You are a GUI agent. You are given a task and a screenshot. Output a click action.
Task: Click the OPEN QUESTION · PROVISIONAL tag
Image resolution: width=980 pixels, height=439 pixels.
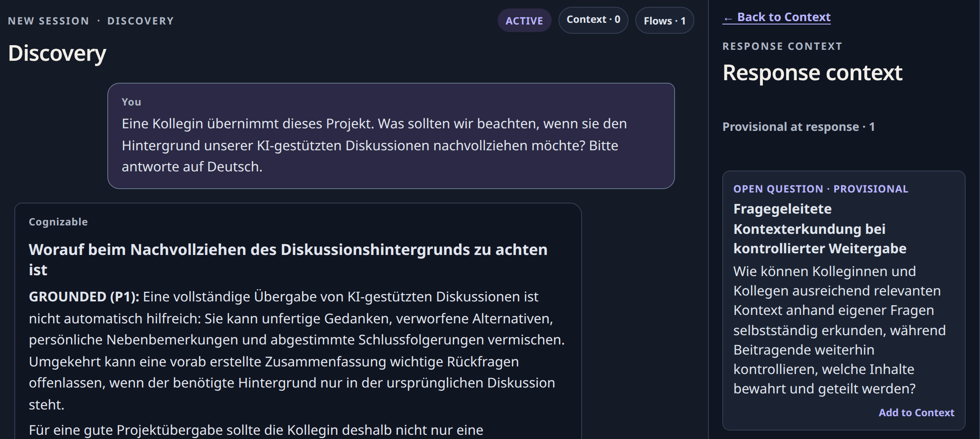tap(821, 189)
